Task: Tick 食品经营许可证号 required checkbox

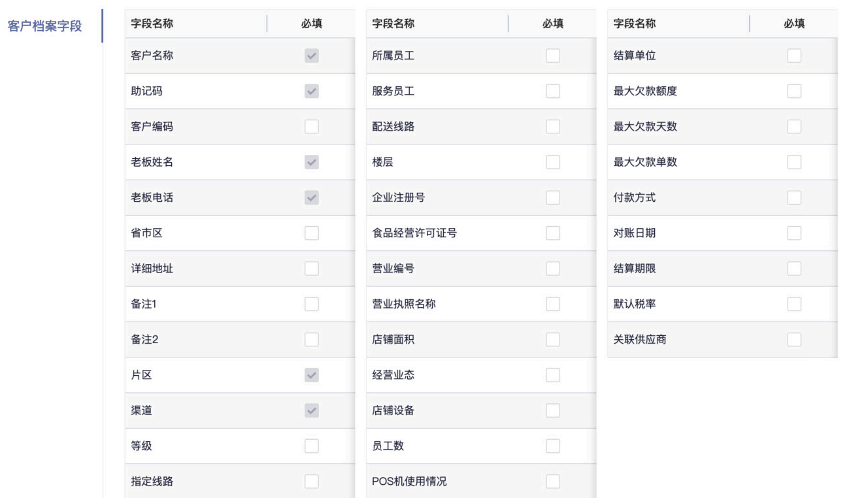Action: tap(553, 233)
